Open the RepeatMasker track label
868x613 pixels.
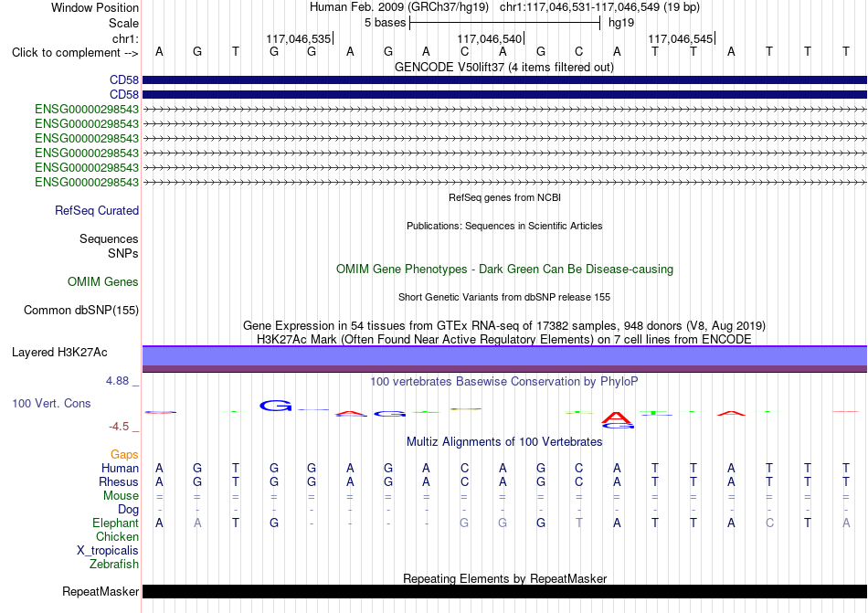pyautogui.click(x=101, y=592)
